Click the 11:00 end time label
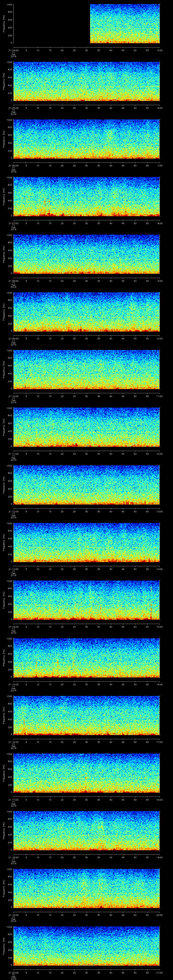 (160, 396)
